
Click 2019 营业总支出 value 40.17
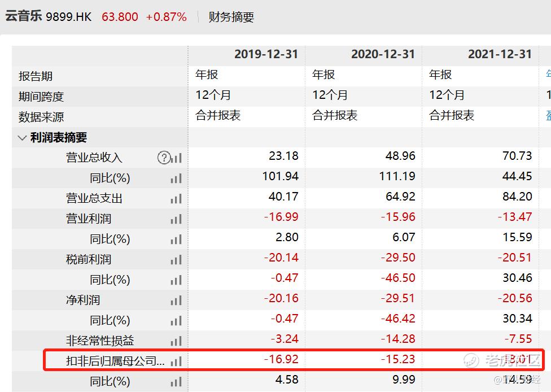pyautogui.click(x=283, y=197)
